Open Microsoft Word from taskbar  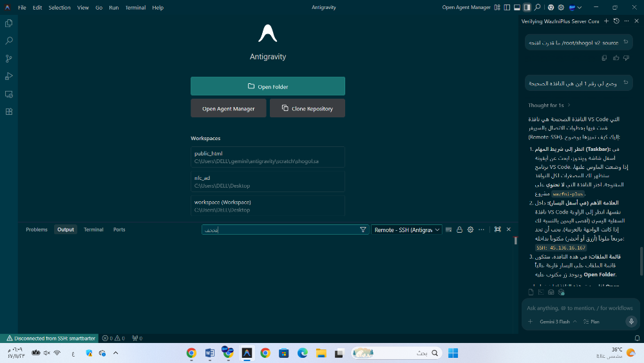tap(209, 353)
